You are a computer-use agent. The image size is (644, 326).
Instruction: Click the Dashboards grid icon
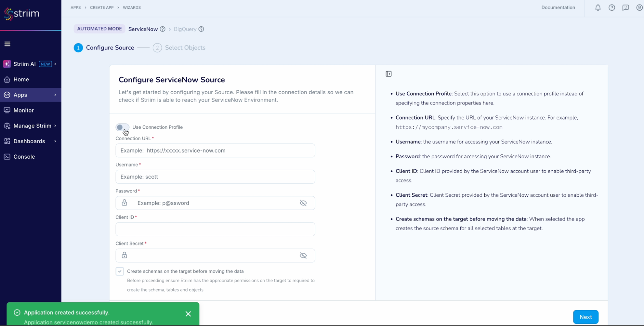click(x=7, y=141)
